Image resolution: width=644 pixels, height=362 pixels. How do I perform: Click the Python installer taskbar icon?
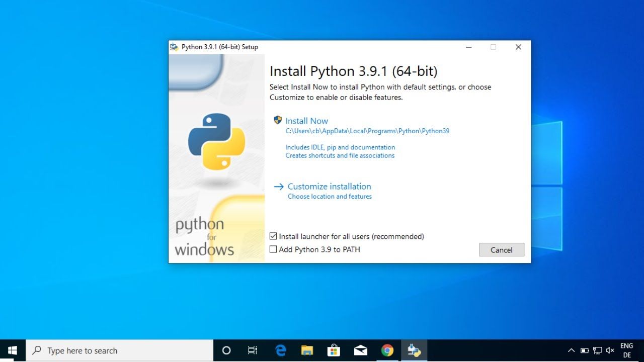click(414, 350)
